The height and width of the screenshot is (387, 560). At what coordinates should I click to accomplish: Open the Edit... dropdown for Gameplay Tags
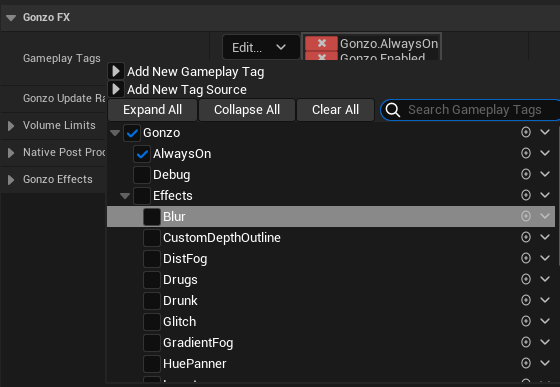pos(261,47)
